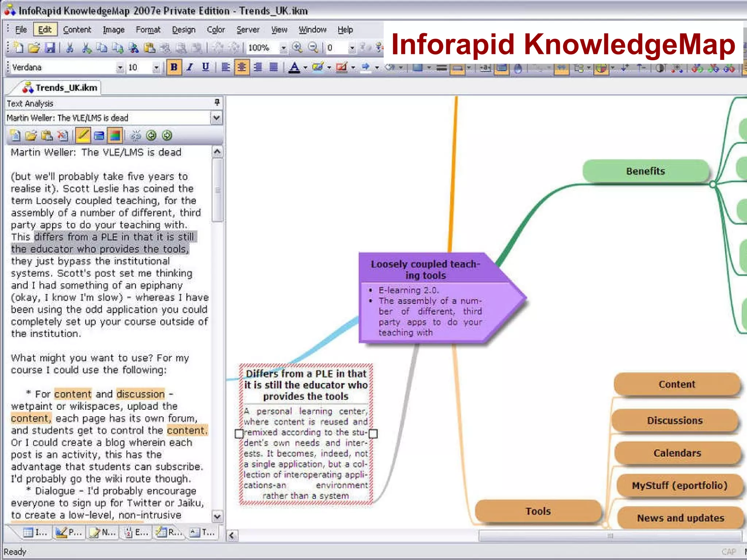
Task: Select the MyStuff (eportfolio) node
Action: 680,485
